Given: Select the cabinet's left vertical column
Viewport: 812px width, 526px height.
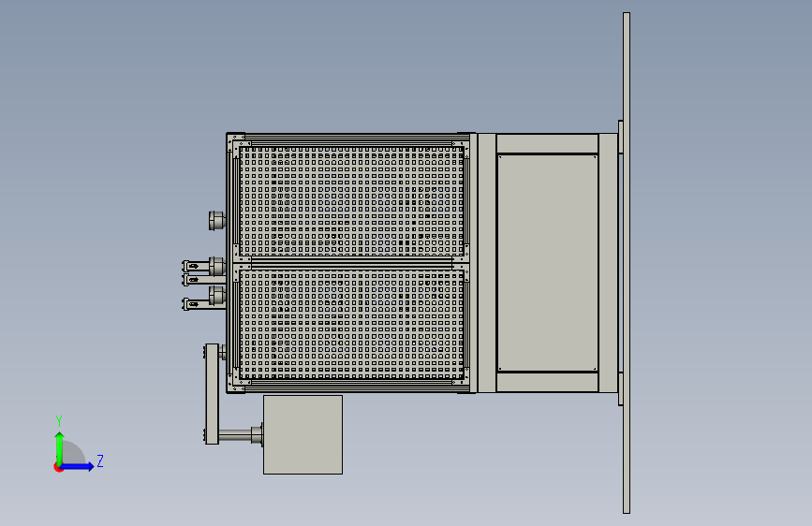Looking at the screenshot, I should pyautogui.click(x=486, y=263).
